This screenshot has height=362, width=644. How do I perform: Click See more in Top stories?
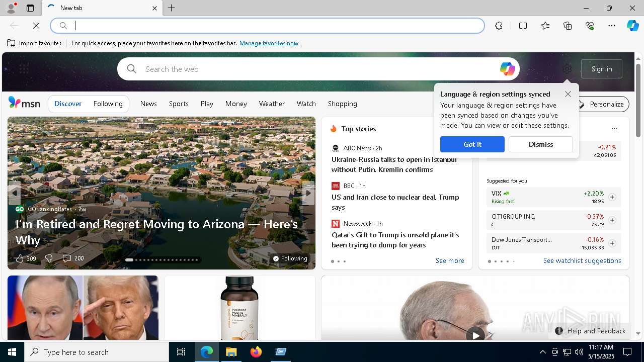pos(450,260)
